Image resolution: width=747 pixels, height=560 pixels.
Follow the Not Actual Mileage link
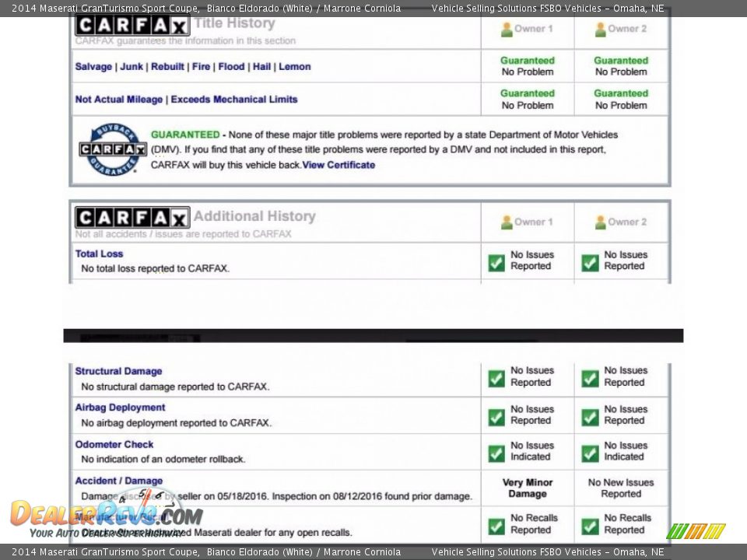tap(118, 100)
